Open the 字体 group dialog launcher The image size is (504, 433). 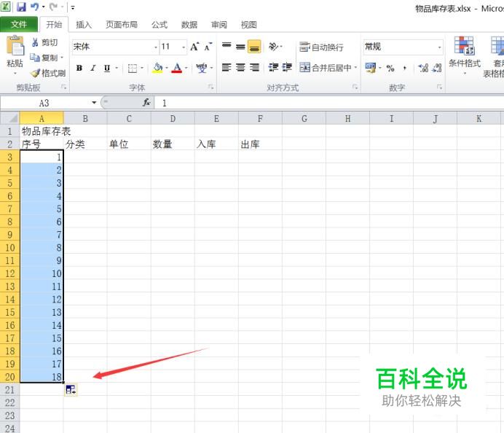pyautogui.click(x=211, y=87)
